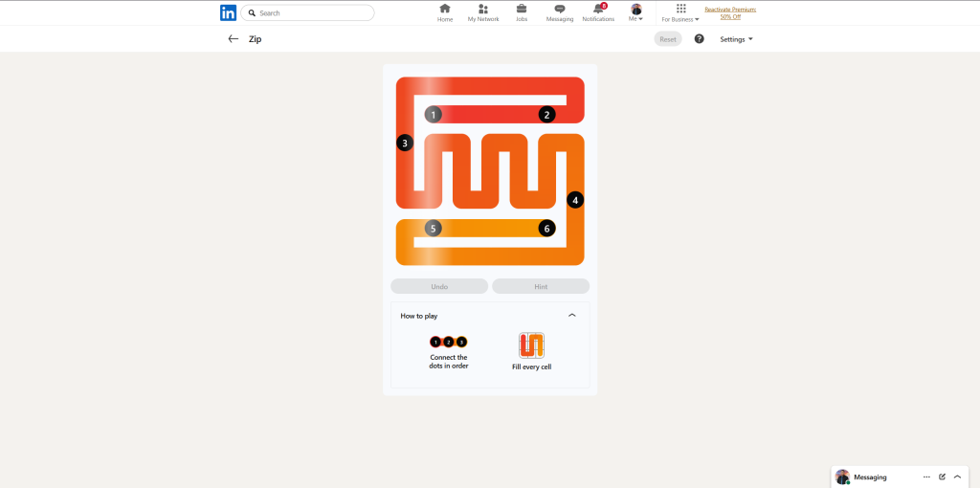The height and width of the screenshot is (488, 980).
Task: Select dot number 2 on the board
Action: click(x=546, y=115)
